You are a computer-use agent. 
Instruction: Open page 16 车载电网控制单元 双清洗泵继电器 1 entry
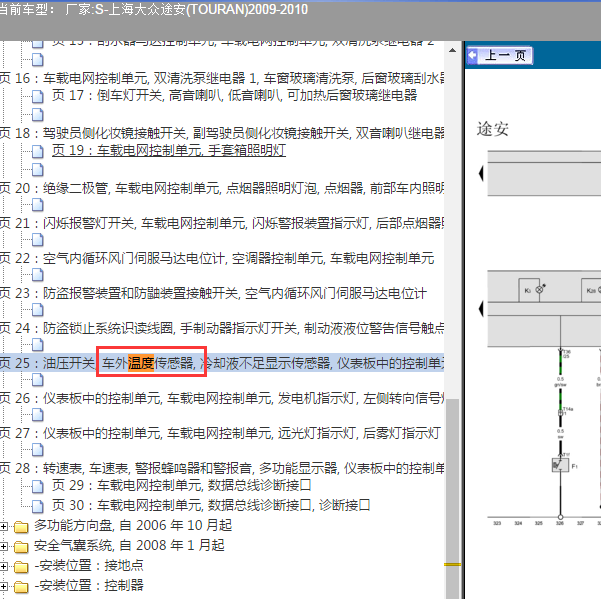coord(222,78)
